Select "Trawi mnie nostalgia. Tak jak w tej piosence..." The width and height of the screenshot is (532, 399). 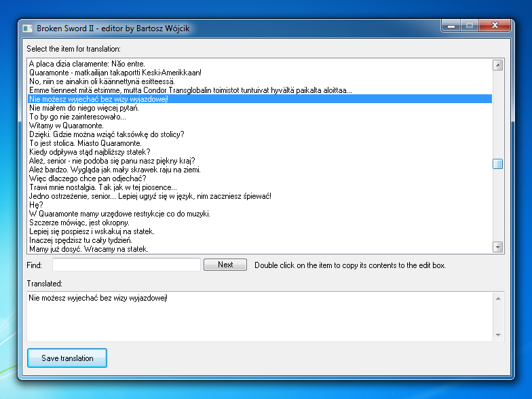click(259, 187)
